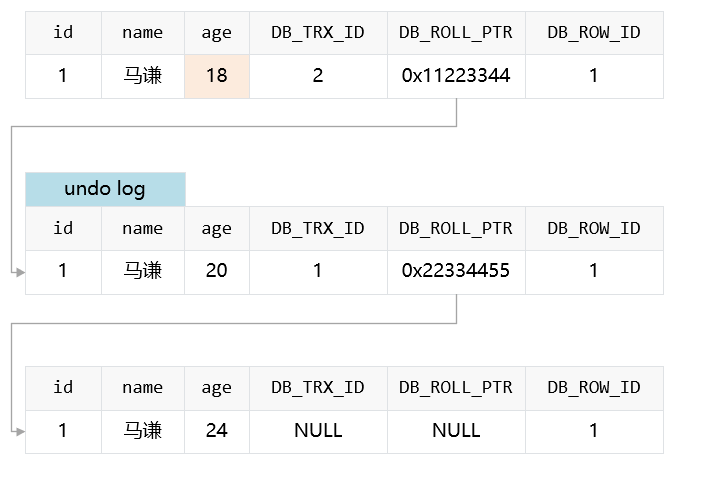Screen dimensions: 703x479
Task: Click the DB_TRX_ID header in top table
Action: 318,33
